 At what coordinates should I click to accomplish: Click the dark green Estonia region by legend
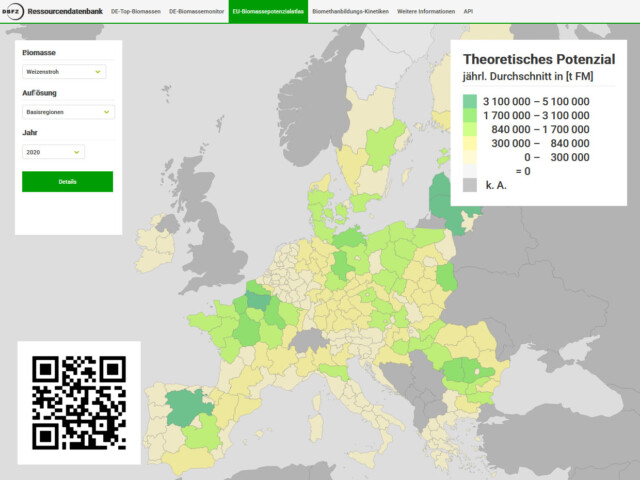[440, 190]
